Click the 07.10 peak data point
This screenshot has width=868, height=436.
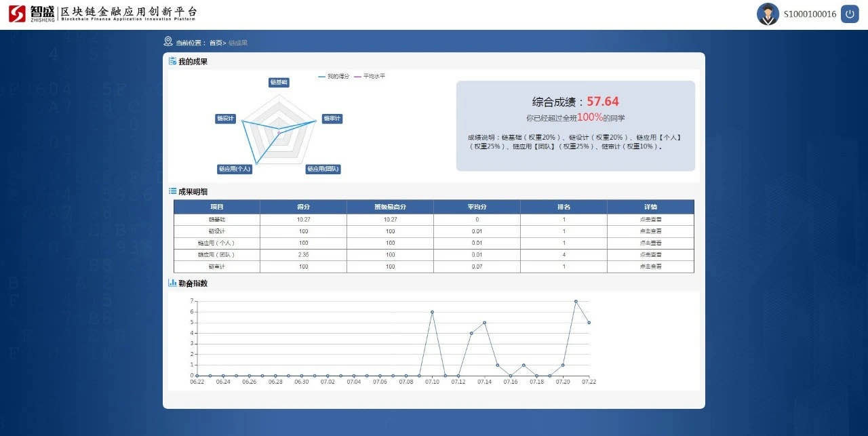click(x=432, y=312)
